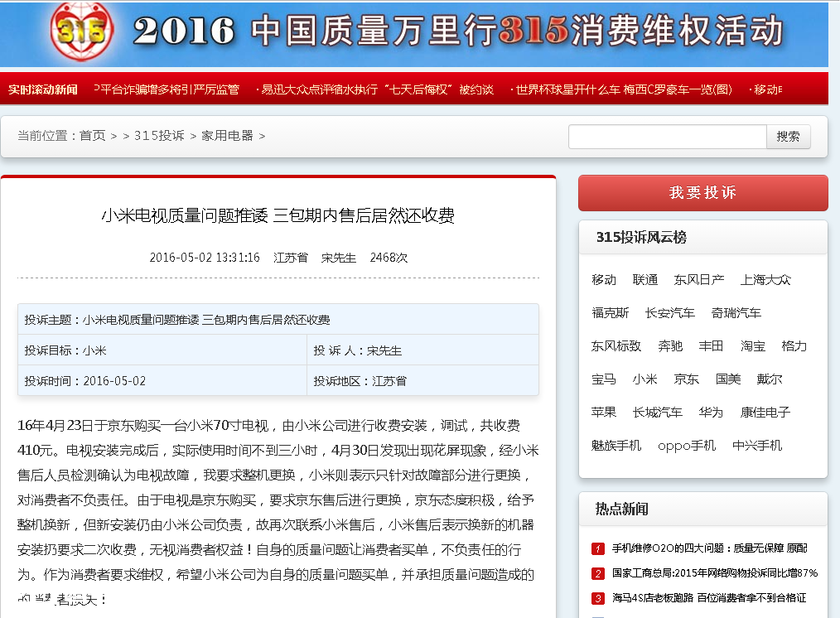The height and width of the screenshot is (618, 840).
Task: Click the publish timestamp 2016-05-02 13:31:16
Action: [205, 258]
